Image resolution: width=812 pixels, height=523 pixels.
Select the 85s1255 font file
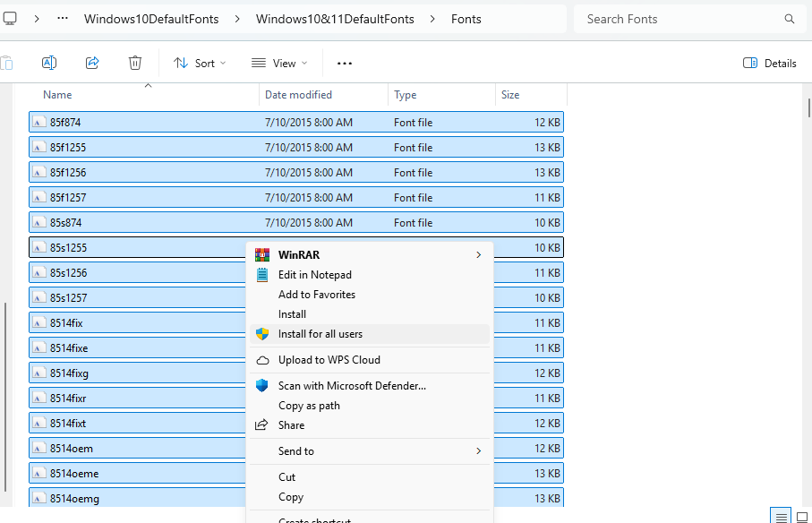point(296,247)
